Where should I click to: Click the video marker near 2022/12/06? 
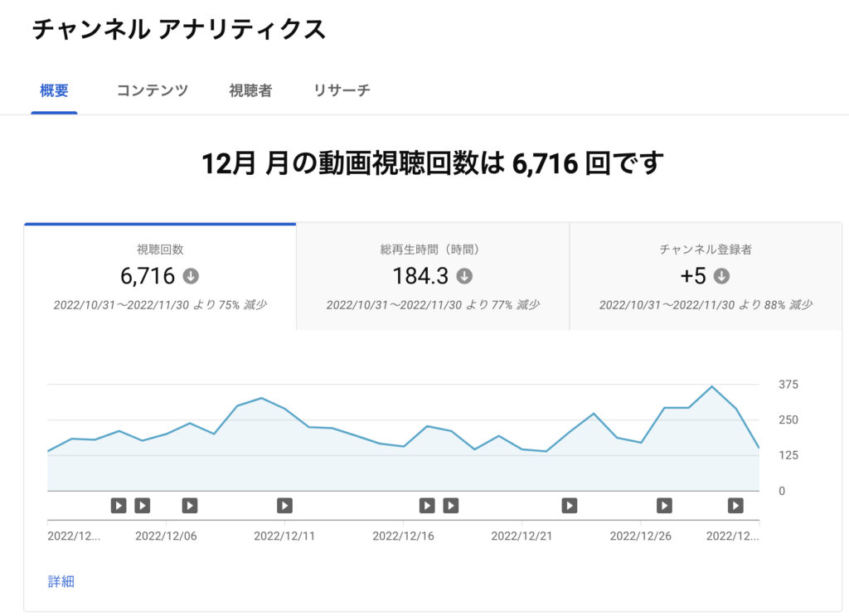190,505
